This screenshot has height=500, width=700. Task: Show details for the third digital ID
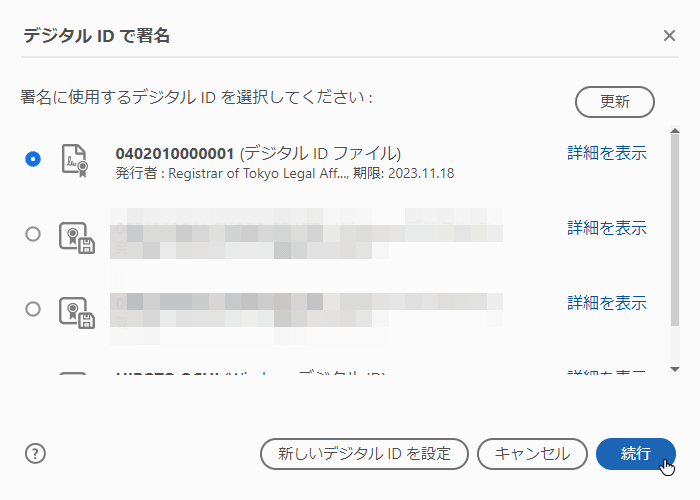click(607, 303)
